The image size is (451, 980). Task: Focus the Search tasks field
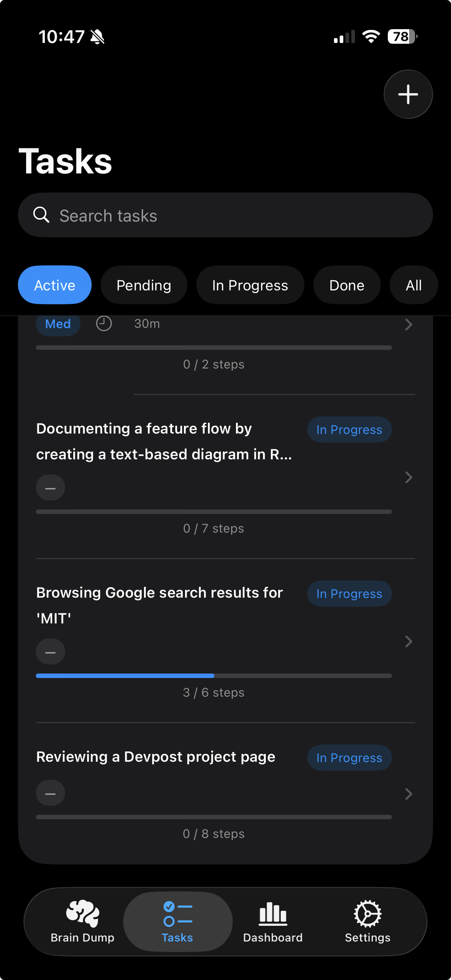(x=225, y=215)
